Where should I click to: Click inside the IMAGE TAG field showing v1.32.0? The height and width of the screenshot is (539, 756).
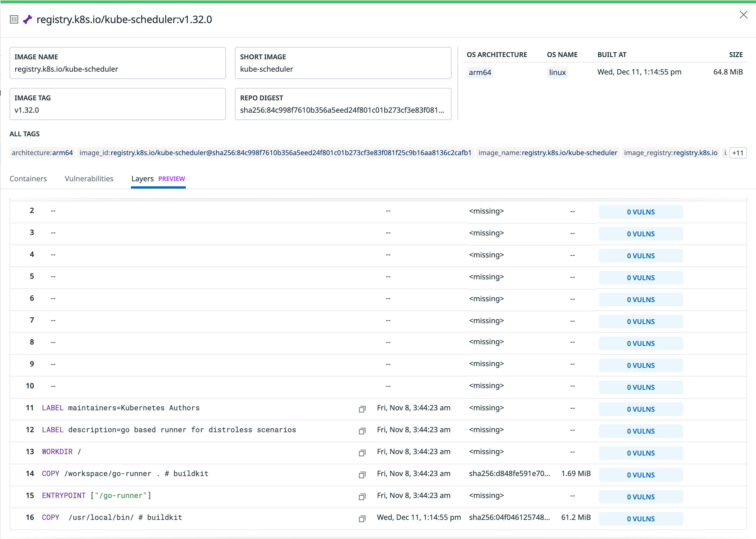point(117,110)
